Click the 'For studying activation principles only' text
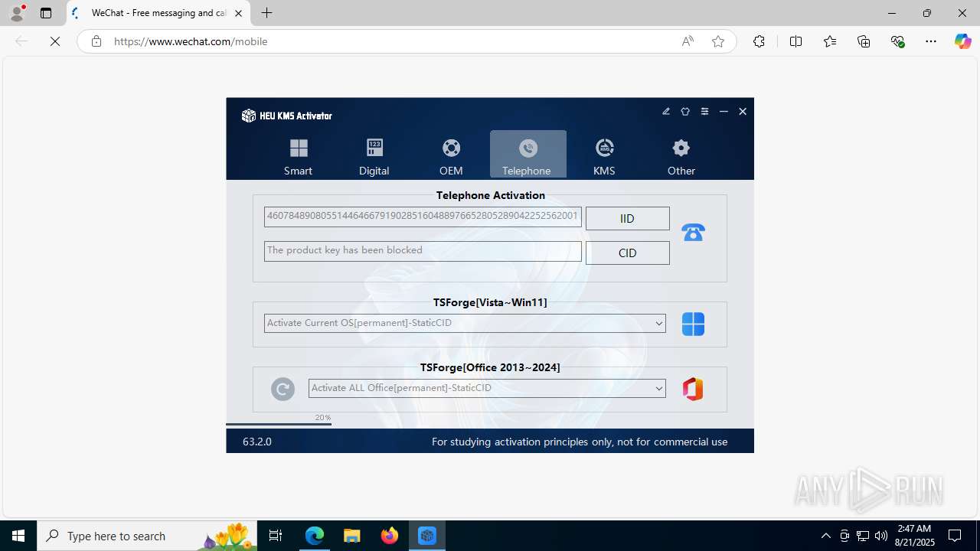980x551 pixels. 580,442
